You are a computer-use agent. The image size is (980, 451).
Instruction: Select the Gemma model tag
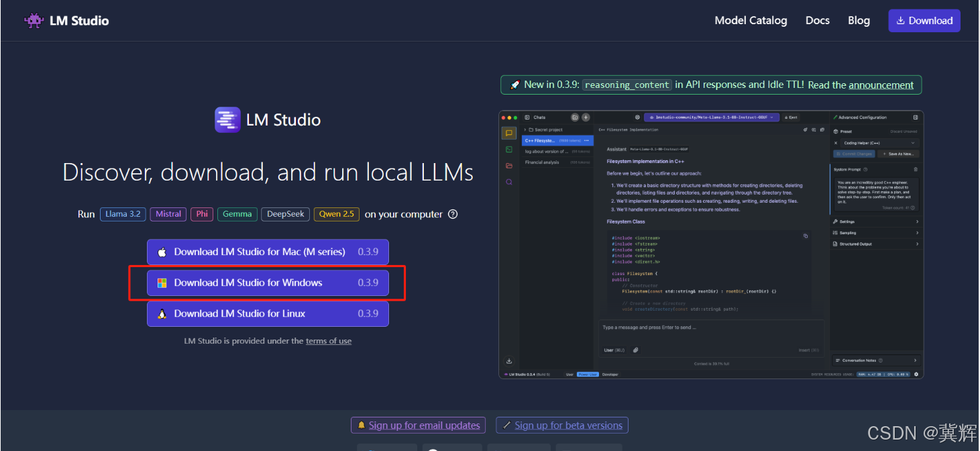coord(237,214)
